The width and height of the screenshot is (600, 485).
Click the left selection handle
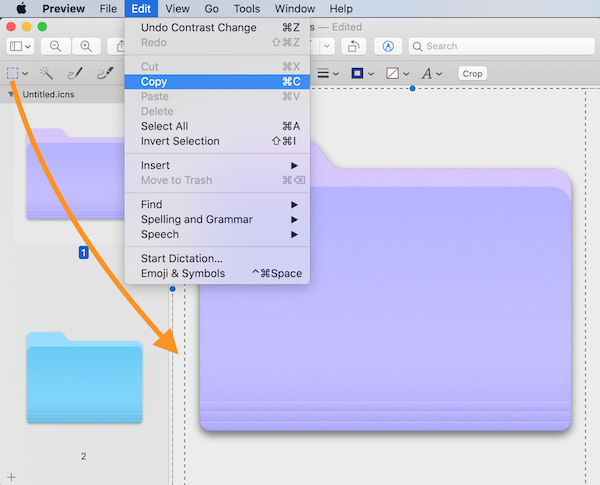[173, 289]
